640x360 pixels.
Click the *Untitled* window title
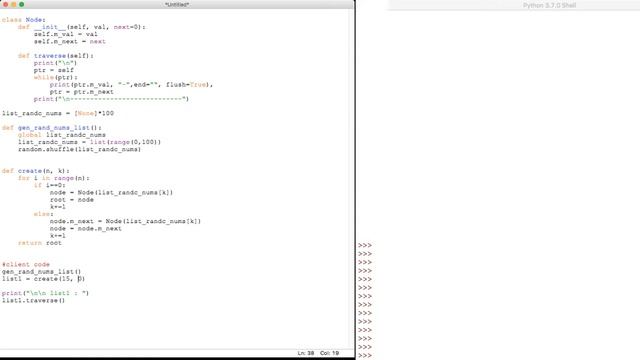click(177, 4)
